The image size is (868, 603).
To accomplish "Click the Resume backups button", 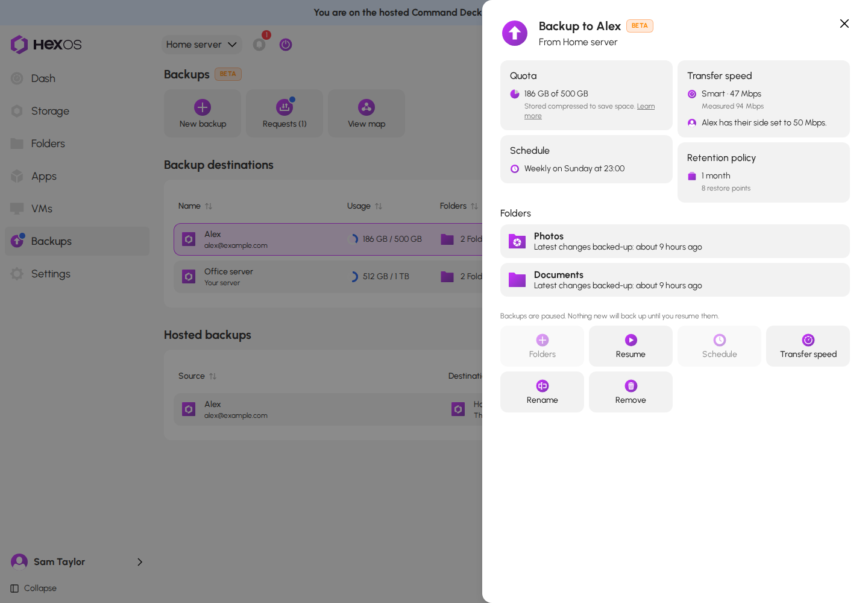I will (631, 346).
